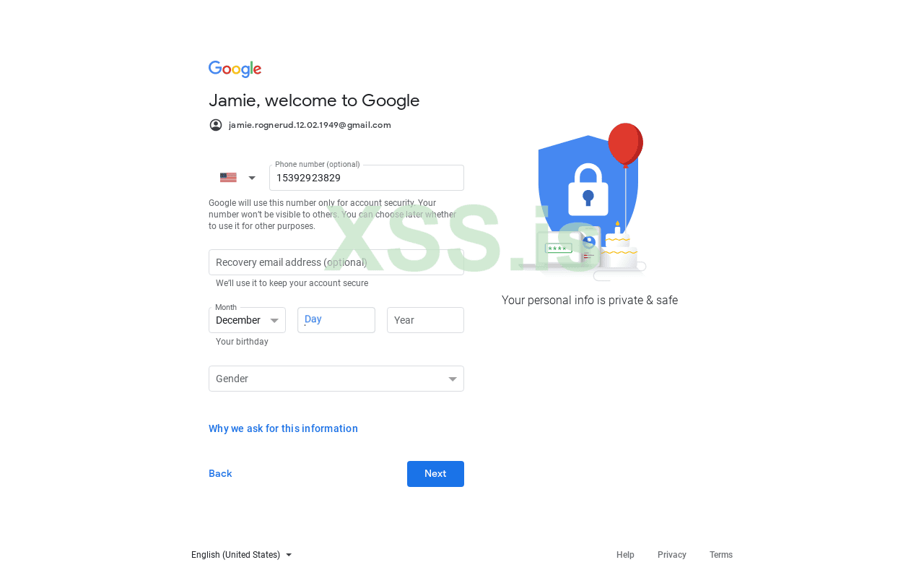The height and width of the screenshot is (578, 924).
Task: Open the country code dropdown arrow
Action: 252,178
